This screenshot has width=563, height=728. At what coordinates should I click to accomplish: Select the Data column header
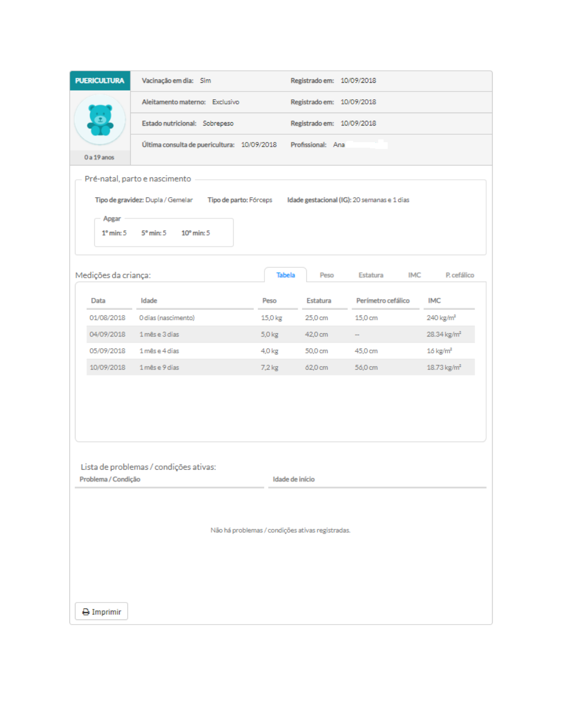[x=98, y=301]
